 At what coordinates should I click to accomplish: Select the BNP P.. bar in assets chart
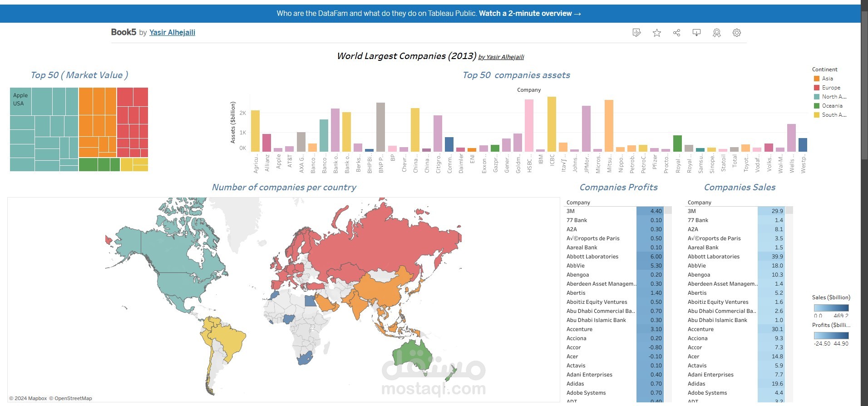(x=380, y=127)
